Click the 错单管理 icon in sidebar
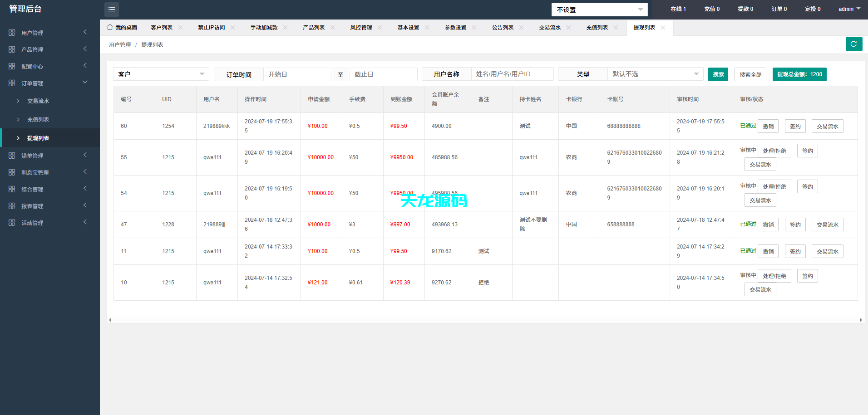This screenshot has width=868, height=415. (12, 155)
